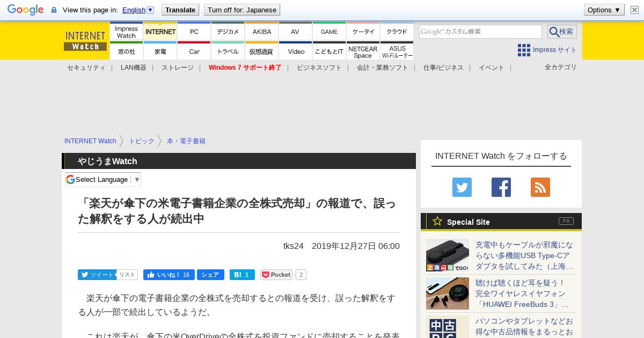Close the Google translate bar

pos(635,10)
